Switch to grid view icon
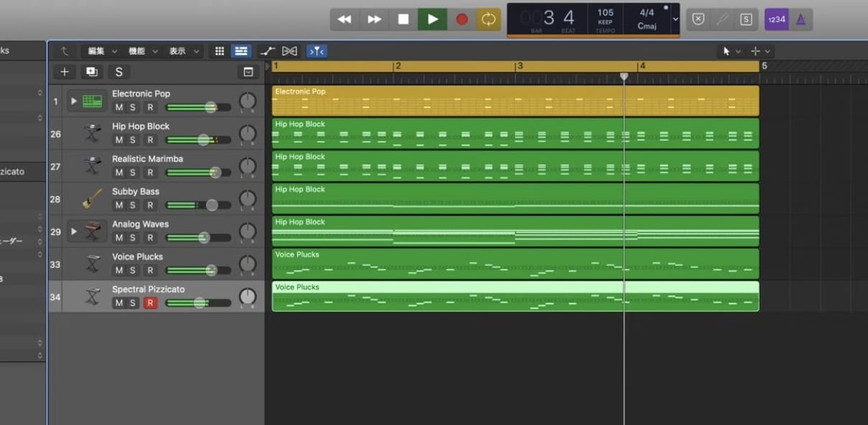This screenshot has height=425, width=868. (x=220, y=51)
